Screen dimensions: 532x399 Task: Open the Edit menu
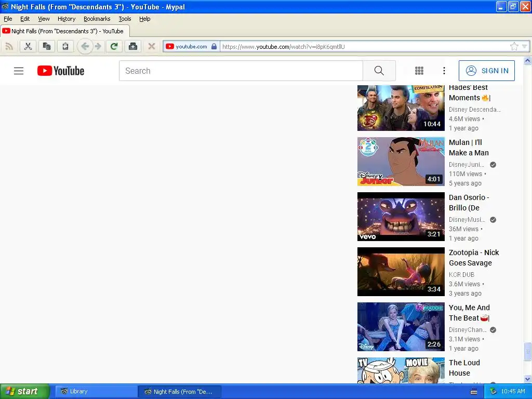coord(25,19)
